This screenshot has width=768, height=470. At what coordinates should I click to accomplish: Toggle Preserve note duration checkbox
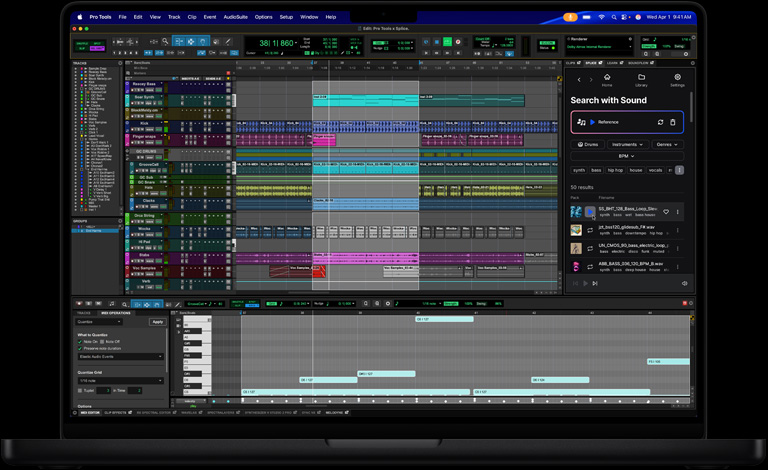(x=80, y=348)
